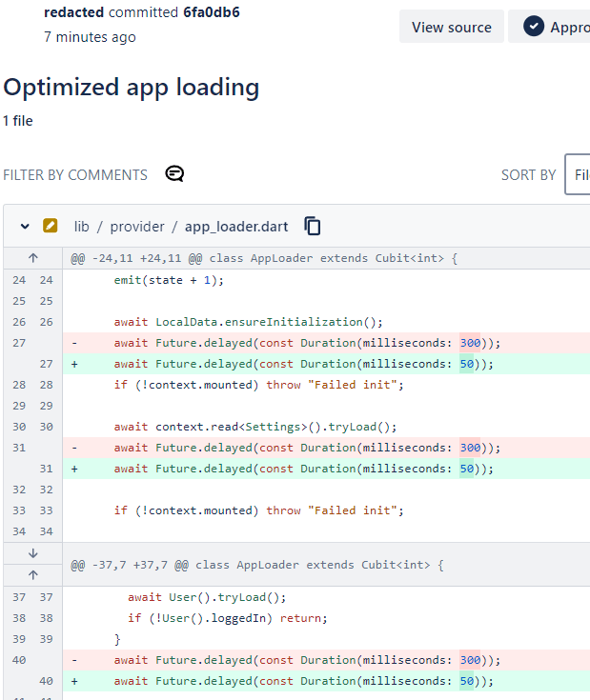Image resolution: width=590 pixels, height=700 pixels.
Task: Click line 26 LocalData.ensureInitialization
Action: click(x=249, y=322)
